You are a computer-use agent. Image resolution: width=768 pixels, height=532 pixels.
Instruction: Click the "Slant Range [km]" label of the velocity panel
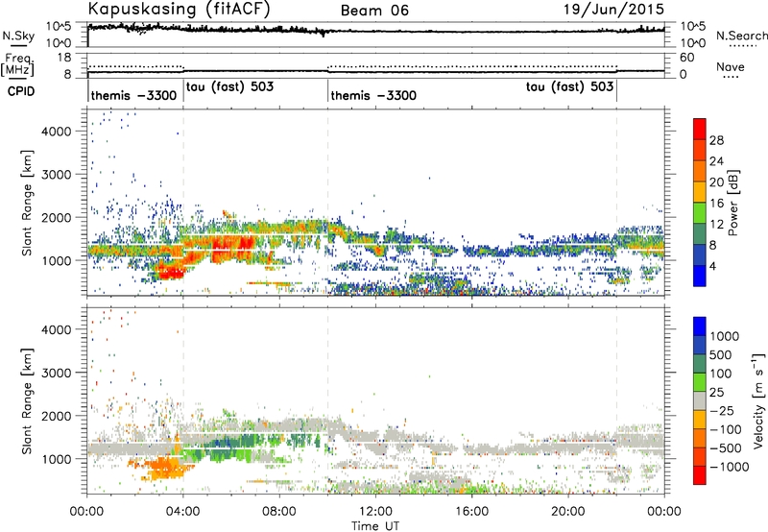tap(27, 400)
